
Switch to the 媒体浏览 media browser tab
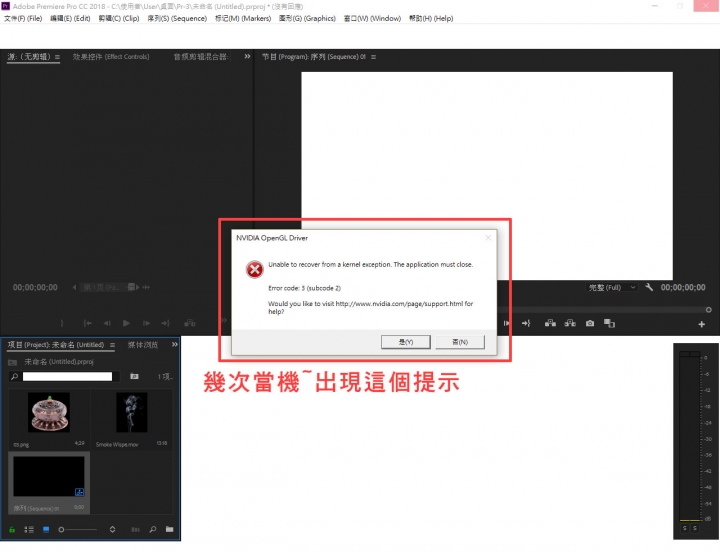(x=142, y=345)
